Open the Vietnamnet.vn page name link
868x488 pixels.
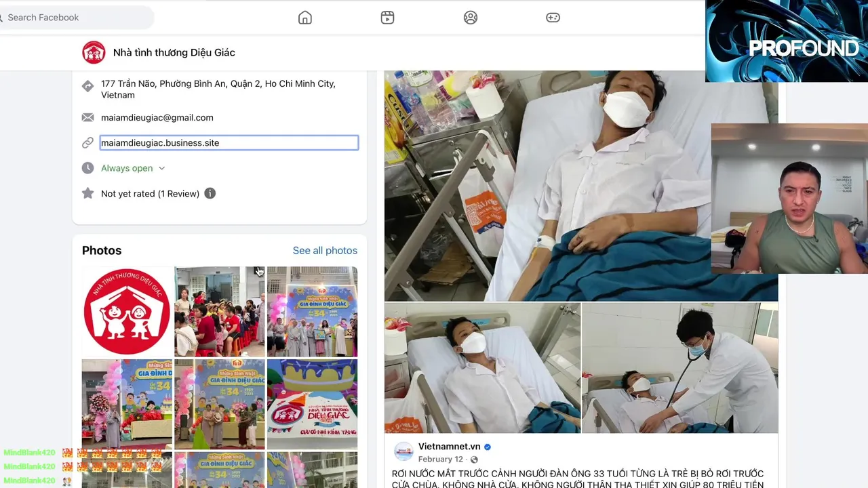click(x=449, y=446)
